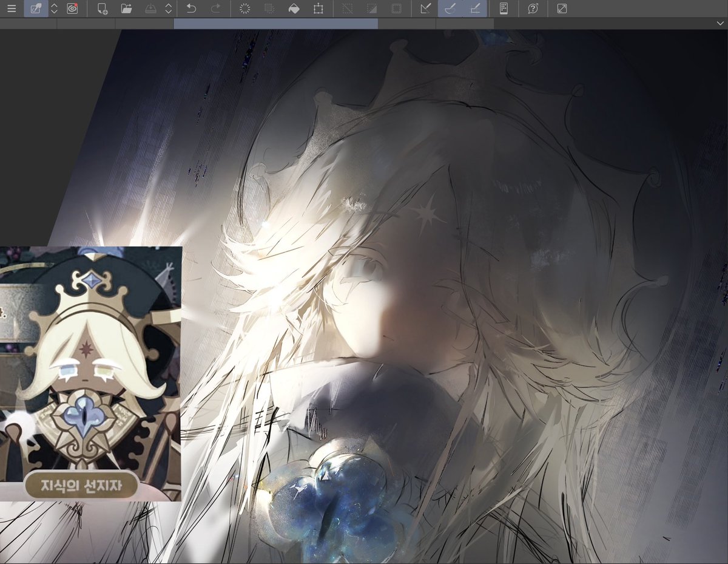Click the diagonal-arrows full screen icon
The width and height of the screenshot is (728, 564).
pyautogui.click(x=562, y=8)
